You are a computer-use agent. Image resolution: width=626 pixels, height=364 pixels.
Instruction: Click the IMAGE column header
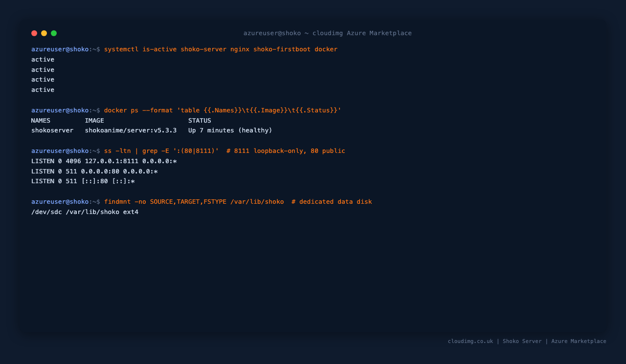(x=94, y=121)
